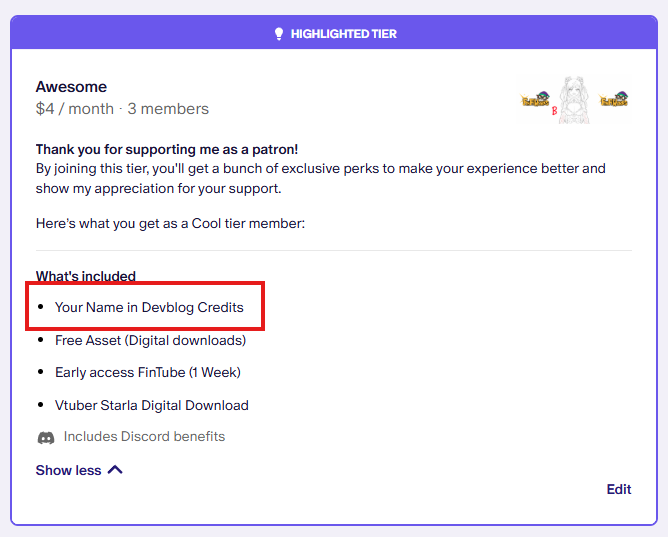The height and width of the screenshot is (537, 668).
Task: Click the HIGHLIGHTED TIER banner label
Action: pyautogui.click(x=343, y=34)
